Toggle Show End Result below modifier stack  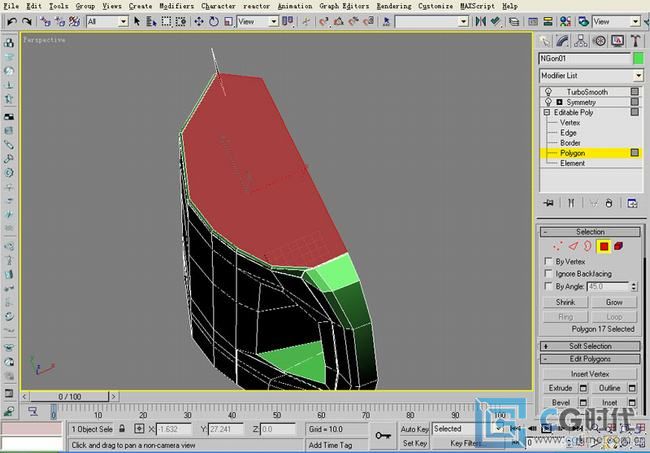tap(571, 203)
